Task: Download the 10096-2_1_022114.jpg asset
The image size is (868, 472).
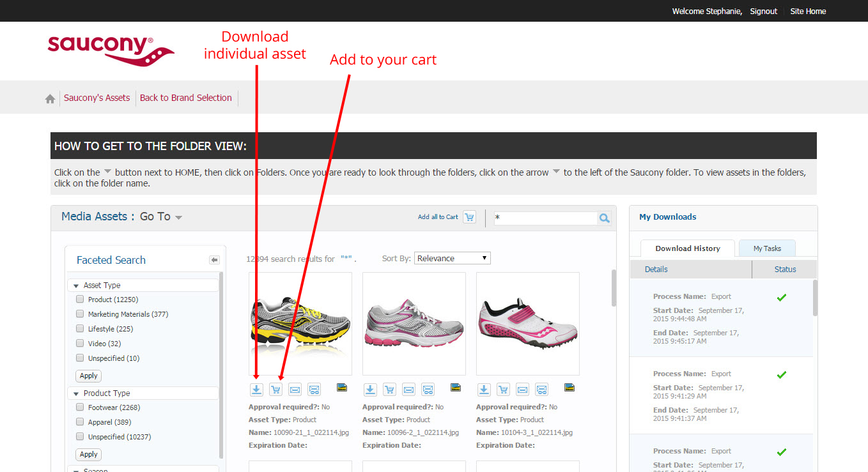Action: pyautogui.click(x=370, y=389)
